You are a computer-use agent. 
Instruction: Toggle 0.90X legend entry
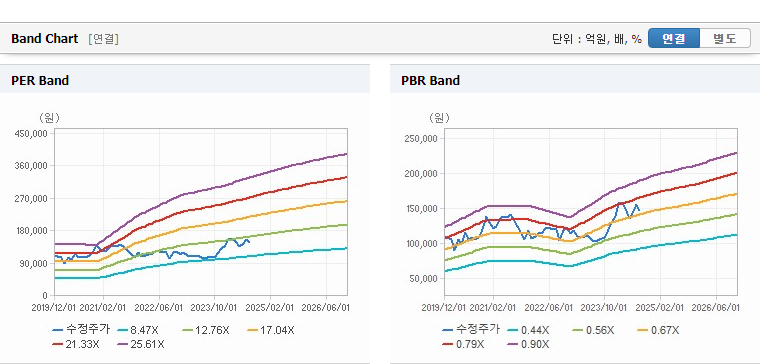coord(528,344)
